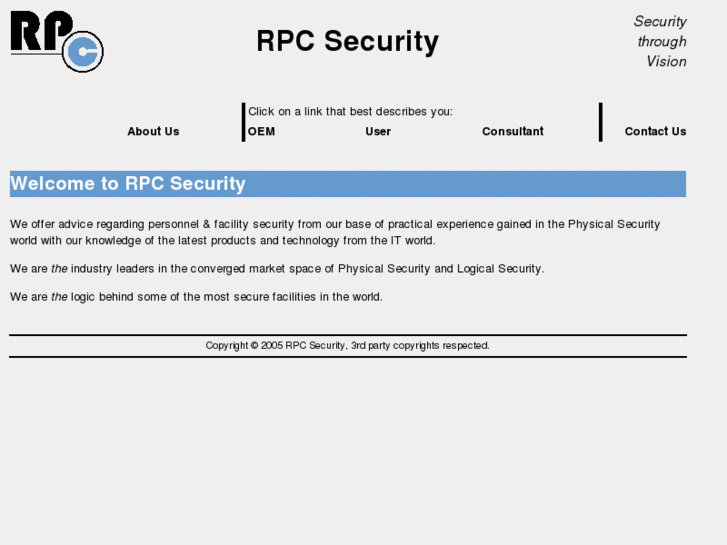Click the horizontal rule below the copyright
The height and width of the screenshot is (545, 727).
point(347,357)
